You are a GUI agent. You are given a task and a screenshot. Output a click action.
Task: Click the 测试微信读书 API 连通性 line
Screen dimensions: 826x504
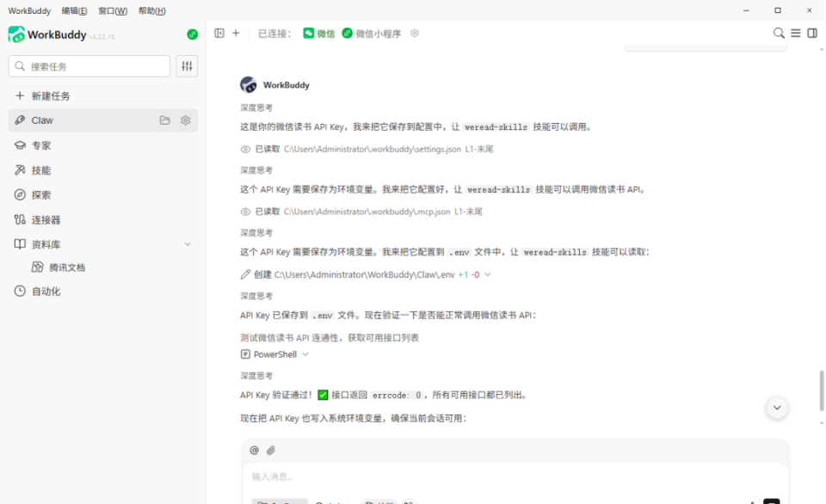(330, 338)
